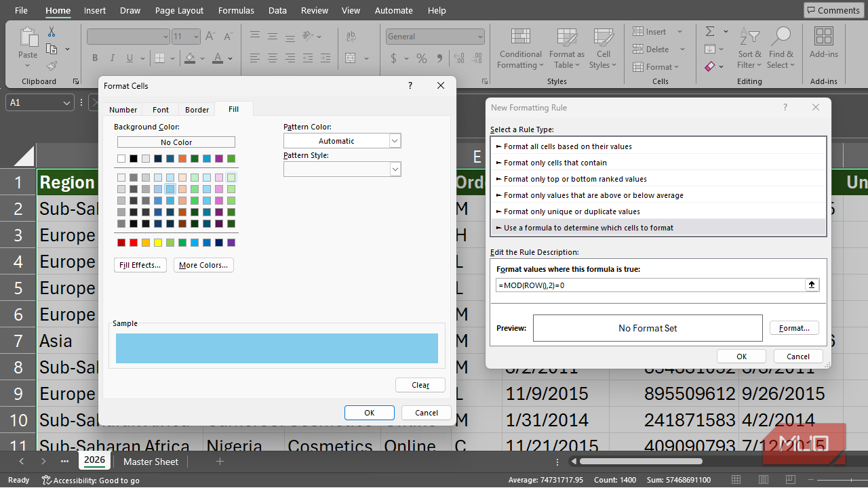Click the Clear eraser icon in Editing group

pyautogui.click(x=710, y=66)
